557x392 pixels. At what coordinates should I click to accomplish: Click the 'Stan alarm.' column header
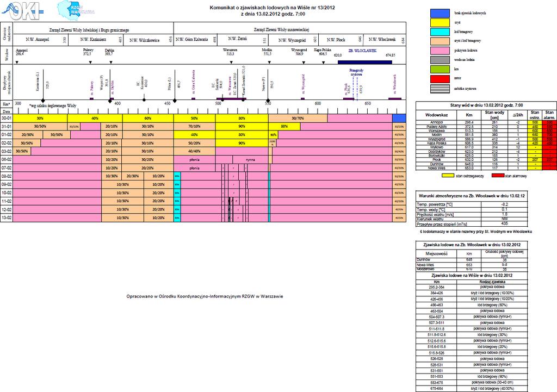click(549, 115)
